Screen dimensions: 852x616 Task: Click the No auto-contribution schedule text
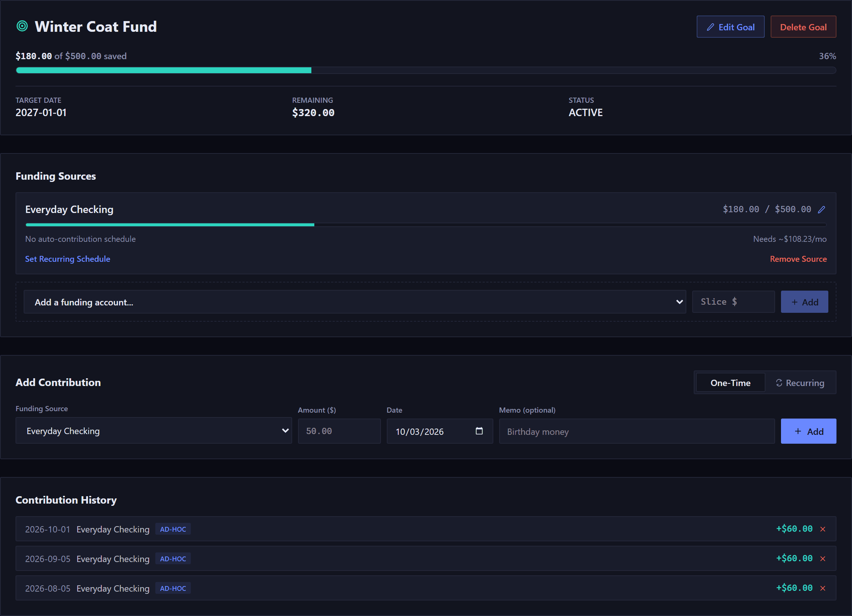click(x=80, y=239)
